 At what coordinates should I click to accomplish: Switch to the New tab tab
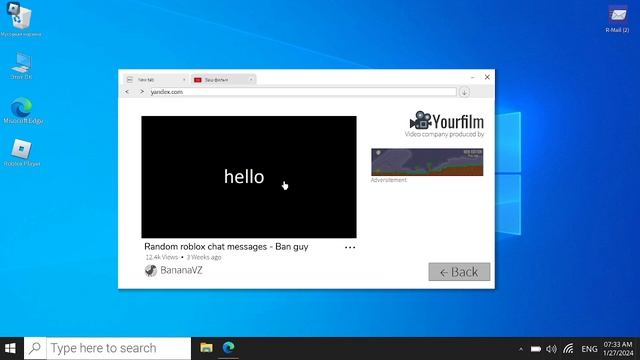click(x=155, y=80)
